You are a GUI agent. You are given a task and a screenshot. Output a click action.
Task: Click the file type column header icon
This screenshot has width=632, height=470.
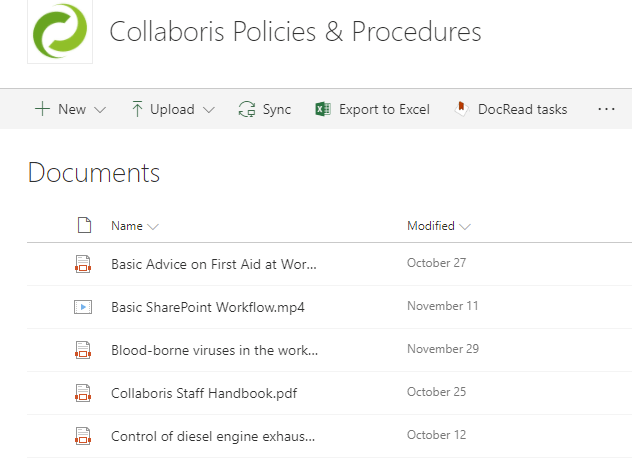click(84, 225)
